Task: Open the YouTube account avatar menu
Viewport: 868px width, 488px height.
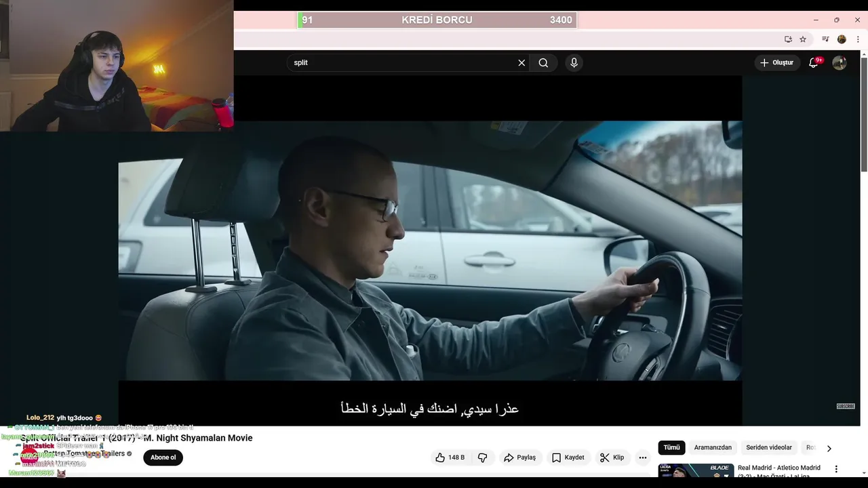Action: (840, 63)
